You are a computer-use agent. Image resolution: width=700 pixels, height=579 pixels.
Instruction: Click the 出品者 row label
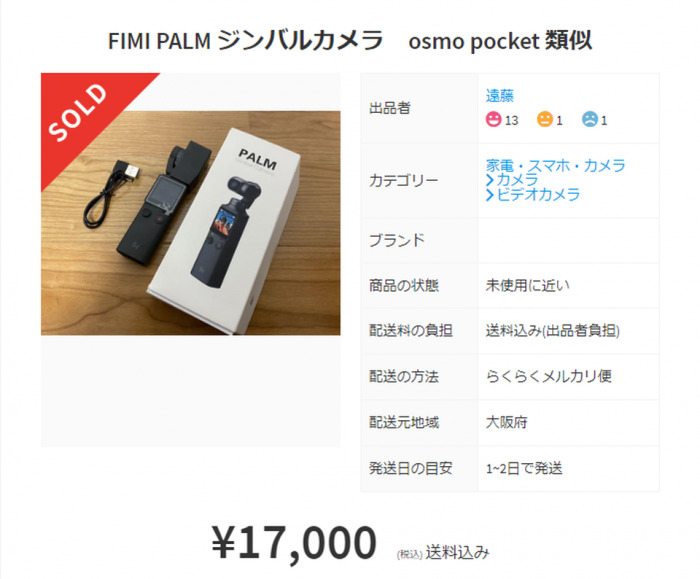(390, 108)
